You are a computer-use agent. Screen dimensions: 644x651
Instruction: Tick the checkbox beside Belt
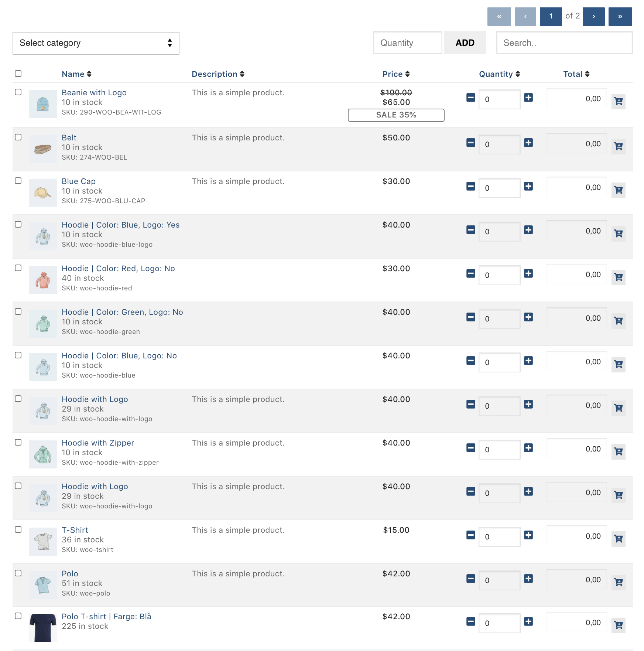(x=18, y=137)
